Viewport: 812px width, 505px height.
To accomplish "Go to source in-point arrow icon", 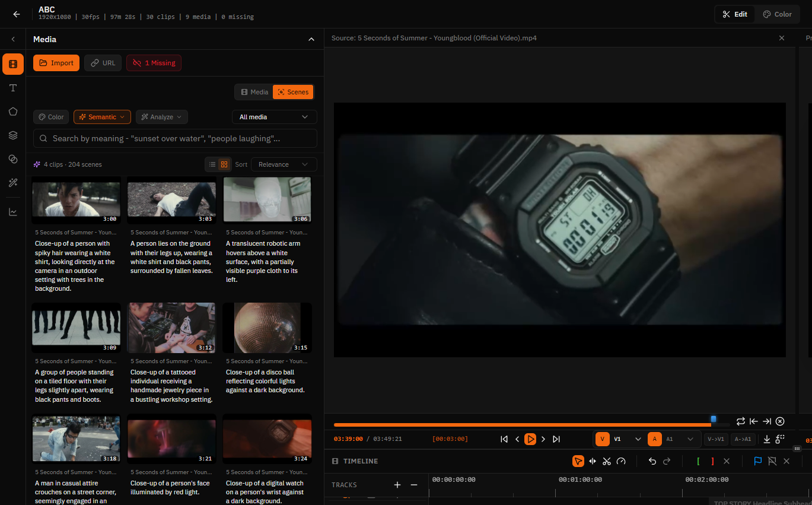I will (754, 421).
